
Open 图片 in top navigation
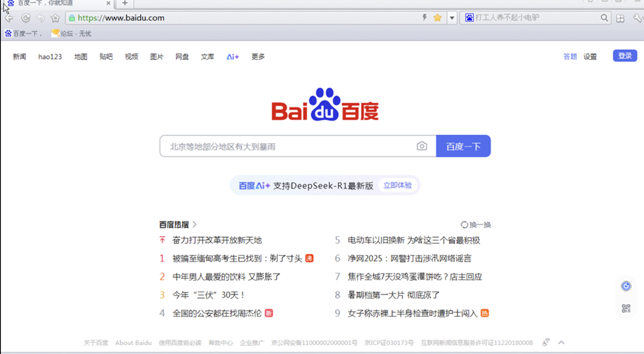(156, 57)
